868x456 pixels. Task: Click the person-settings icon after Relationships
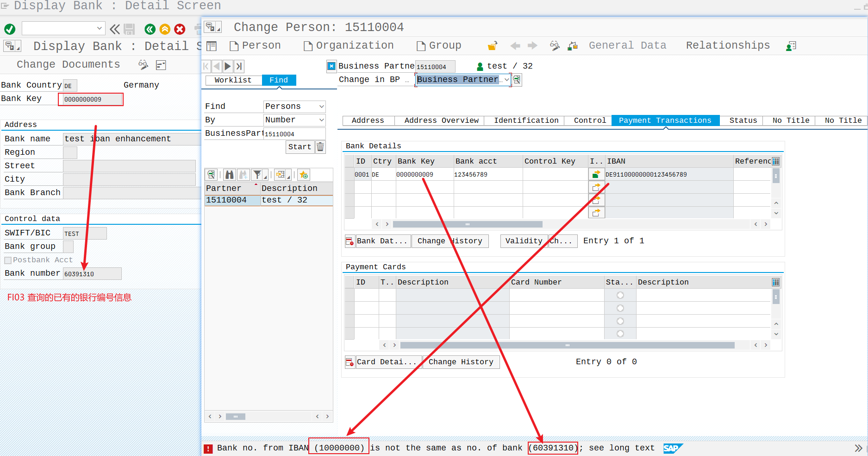click(791, 46)
